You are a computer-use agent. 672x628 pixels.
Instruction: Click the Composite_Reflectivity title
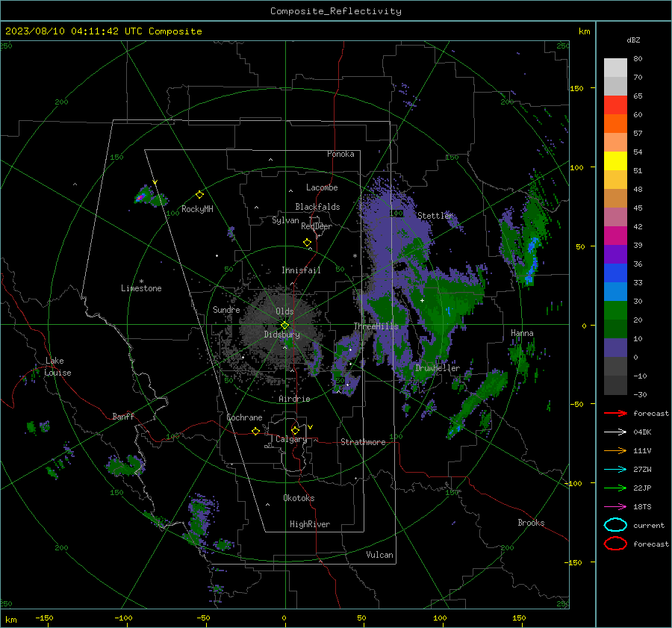(335, 11)
